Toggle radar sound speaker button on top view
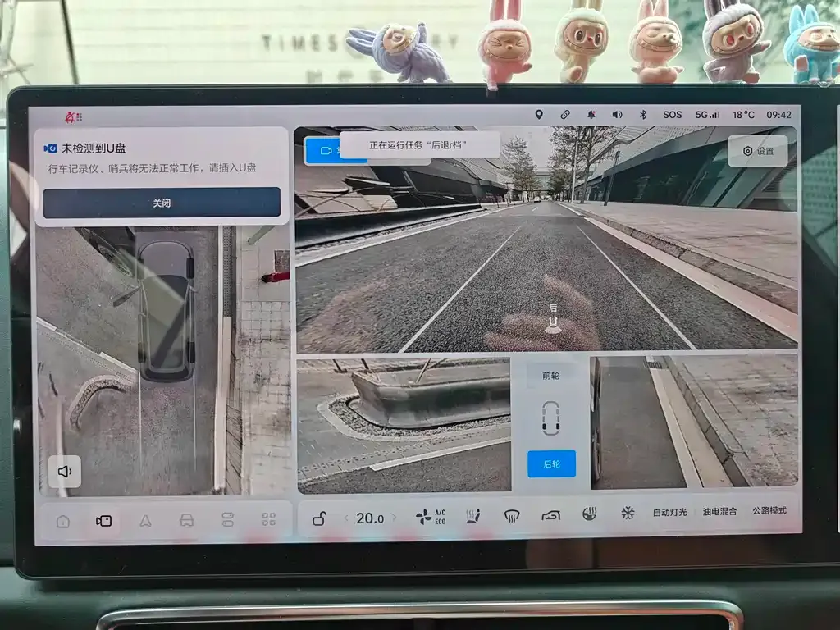This screenshot has height=630, width=840. [x=65, y=472]
